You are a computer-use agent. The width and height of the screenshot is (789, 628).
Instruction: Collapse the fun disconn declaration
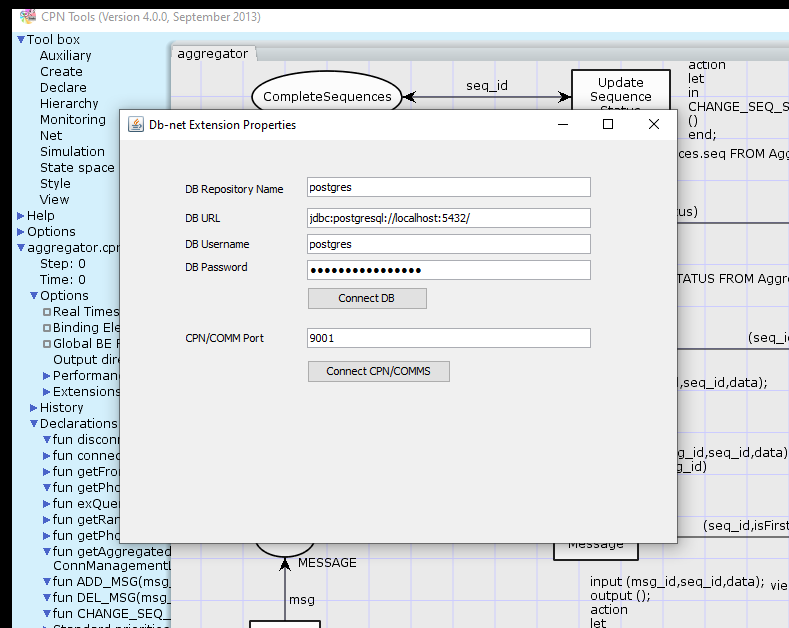[46, 440]
